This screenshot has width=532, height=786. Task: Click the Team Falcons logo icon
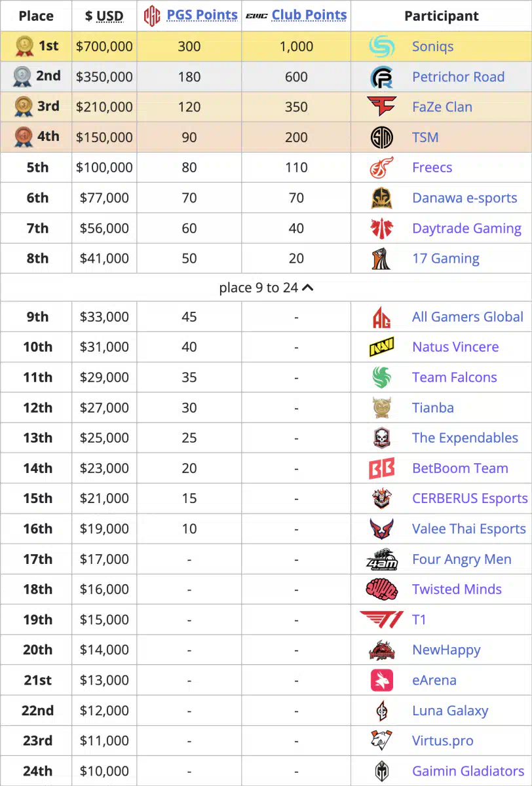point(381,377)
